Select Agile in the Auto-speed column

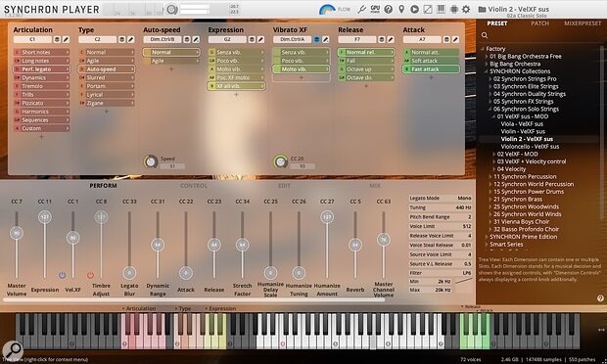(171, 61)
